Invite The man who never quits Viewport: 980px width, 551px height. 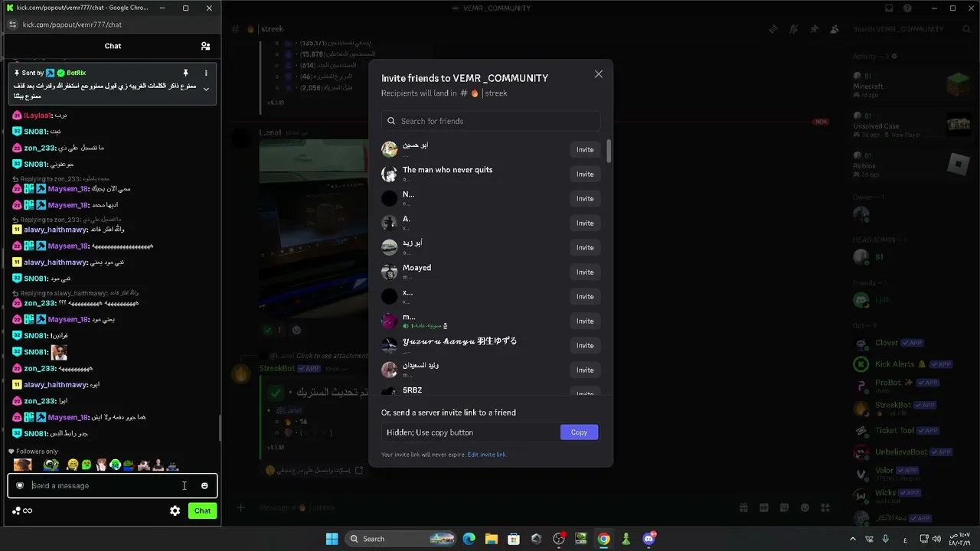point(585,174)
